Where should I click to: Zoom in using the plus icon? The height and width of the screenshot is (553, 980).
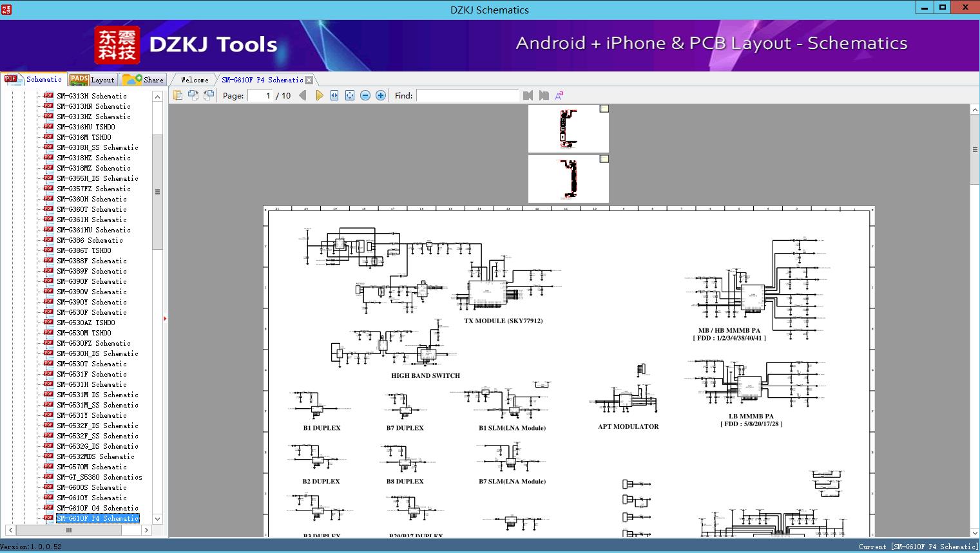coord(381,95)
